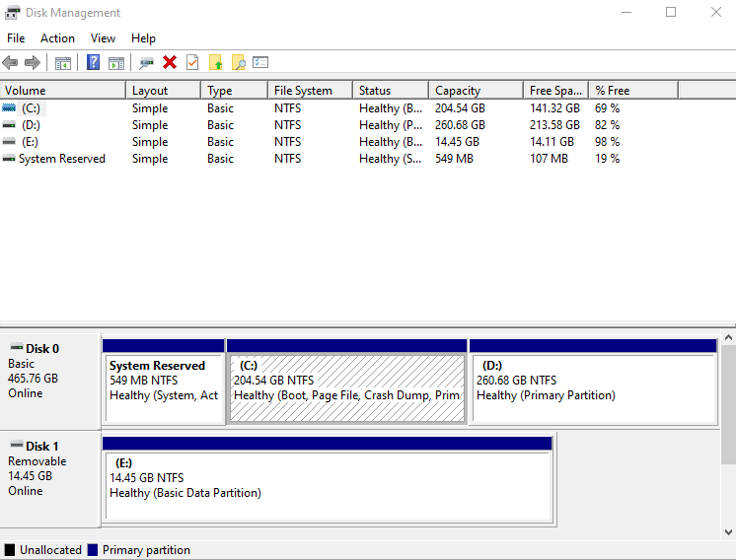This screenshot has height=560, width=736.
Task: Select the (D:) partition block on Disk 0
Action: coord(593,382)
